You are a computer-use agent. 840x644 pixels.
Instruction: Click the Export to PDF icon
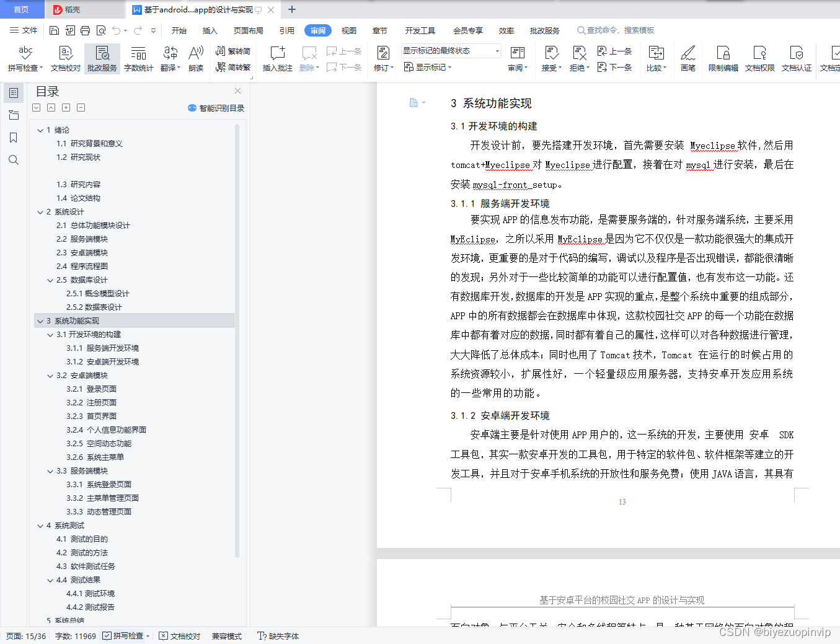[69, 30]
